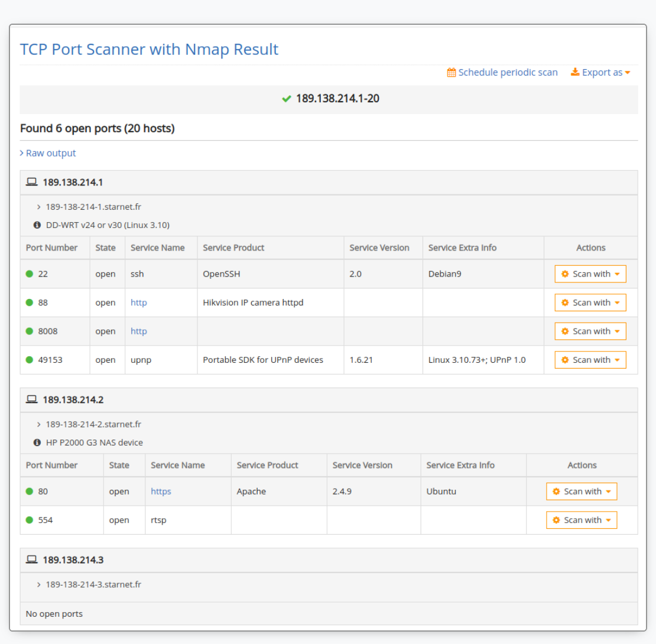
Task: Click the laptop icon for host 189.138.214.1
Action: pos(32,182)
